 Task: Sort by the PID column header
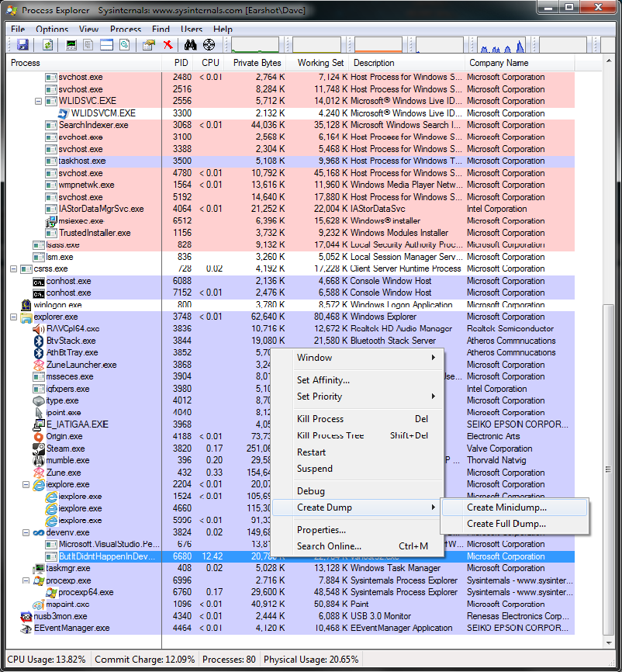click(x=178, y=63)
